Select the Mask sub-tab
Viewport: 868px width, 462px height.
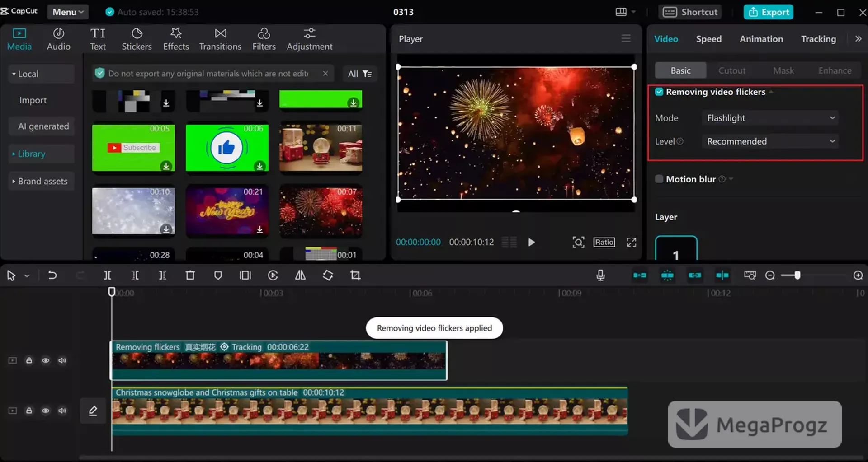[783, 70]
